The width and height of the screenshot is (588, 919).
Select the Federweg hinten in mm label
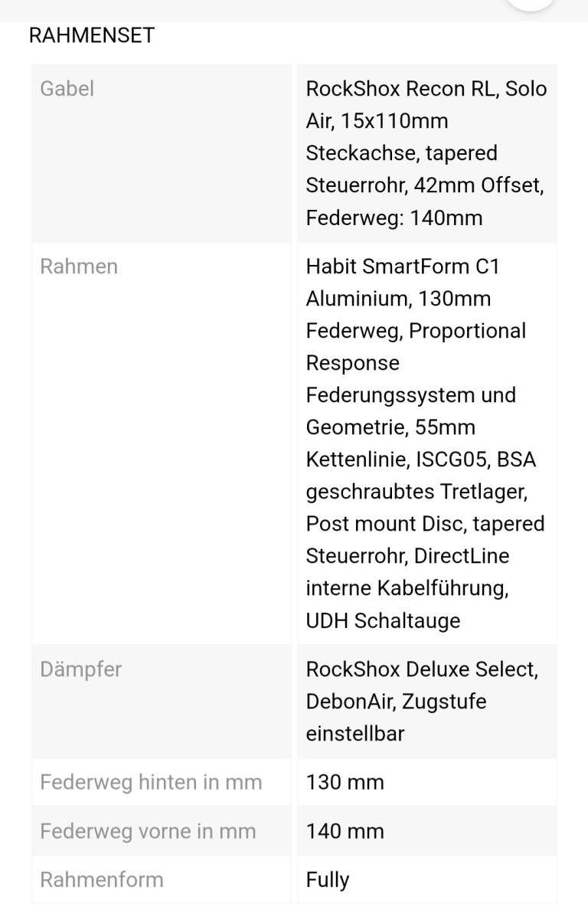coord(151,783)
